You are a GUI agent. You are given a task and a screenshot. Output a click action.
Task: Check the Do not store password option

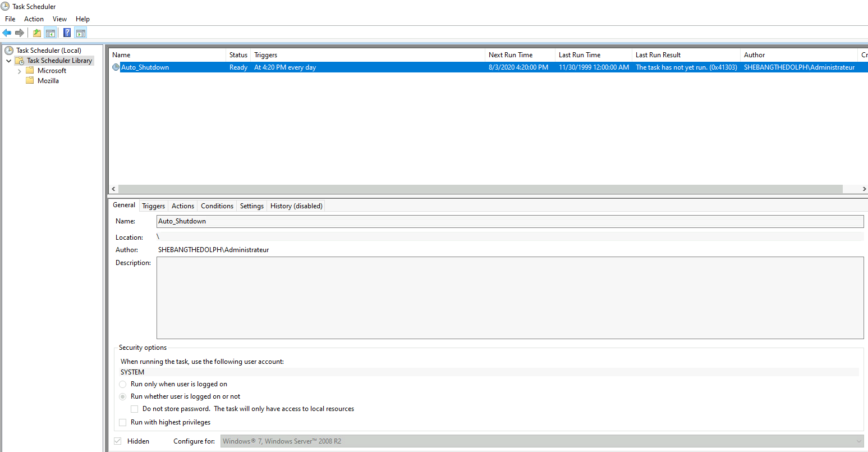134,409
